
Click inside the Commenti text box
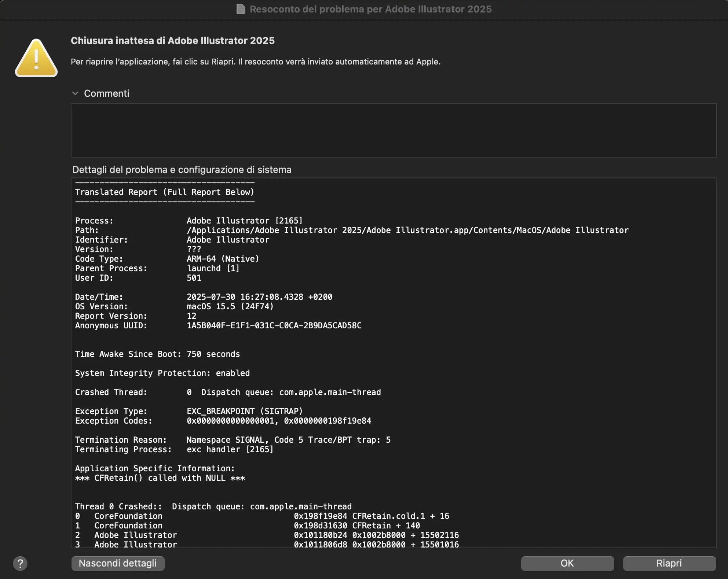(394, 130)
